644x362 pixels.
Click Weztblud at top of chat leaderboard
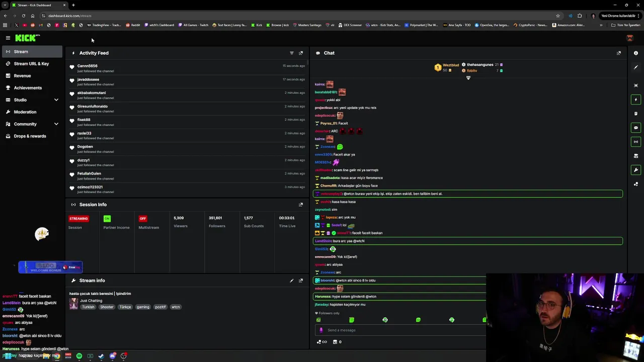pyautogui.click(x=451, y=65)
